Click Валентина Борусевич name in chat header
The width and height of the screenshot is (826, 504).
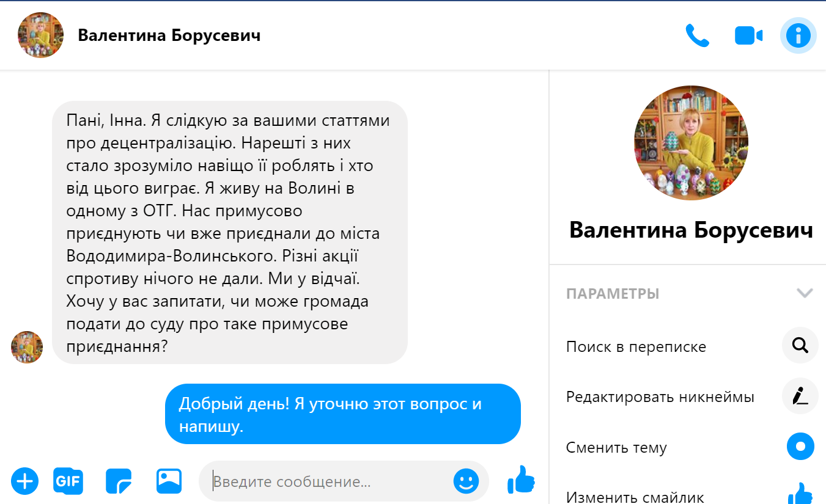point(169,35)
